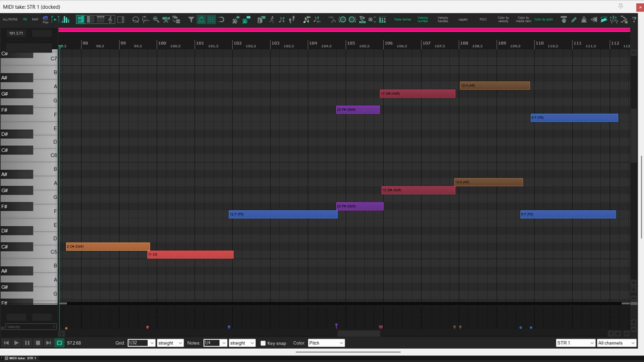The width and height of the screenshot is (644, 362).
Task: Expand the plus button beside Velocity lane
Action: point(2,328)
